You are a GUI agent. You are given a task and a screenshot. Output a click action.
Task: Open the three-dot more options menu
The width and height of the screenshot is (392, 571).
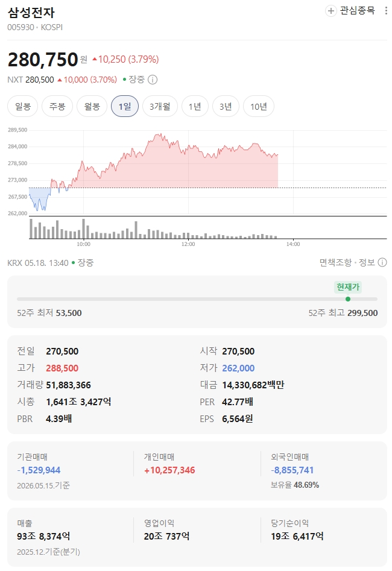click(386, 11)
